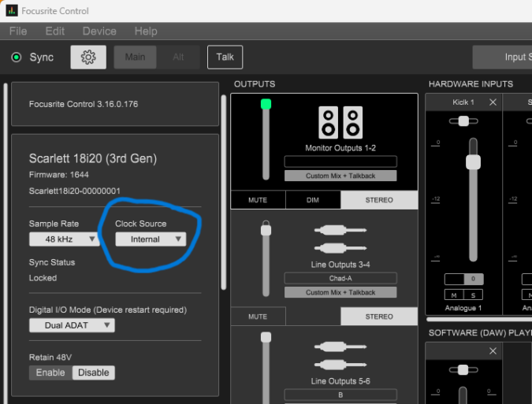Open the Help menu
Image resolution: width=532 pixels, height=404 pixels.
click(146, 32)
